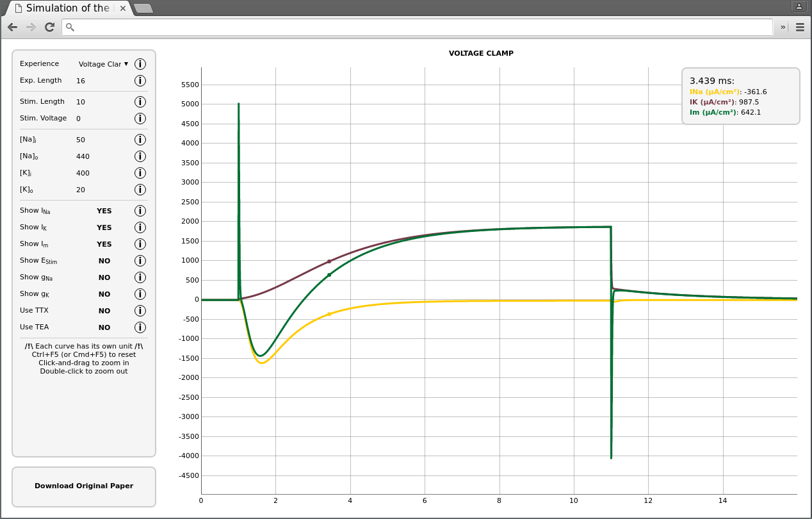Screen dimensions: 812x519
Task: Toggle Show gNa NO setting
Action: [104, 277]
